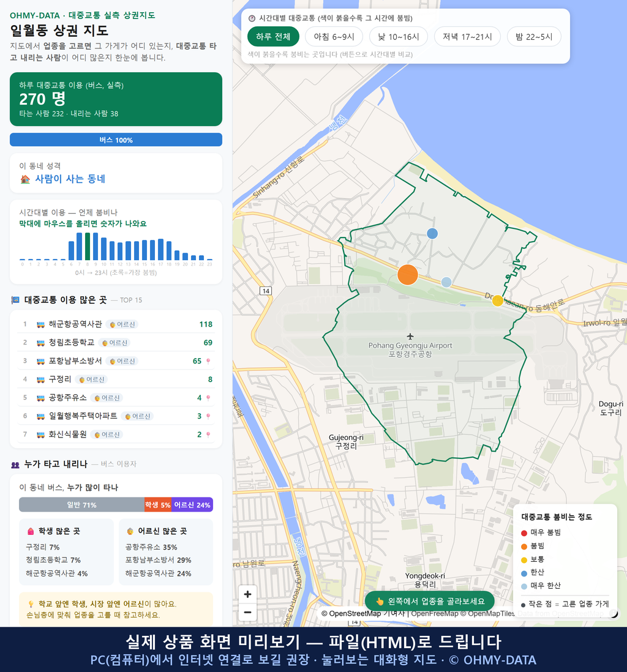Click the 어르신 badge next to 해군항공역사관
The width and height of the screenshot is (627, 672).
click(122, 324)
